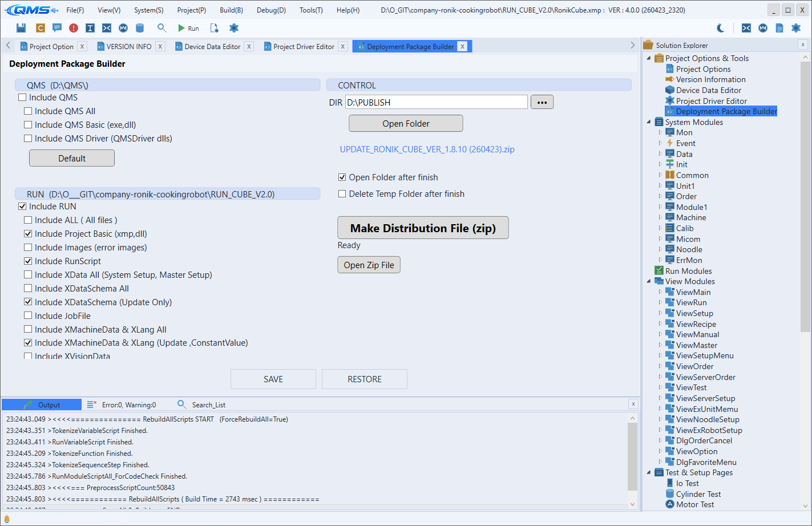Expand the ViewRecipe tree node
Screen dimensions: 812x526
coord(660,324)
